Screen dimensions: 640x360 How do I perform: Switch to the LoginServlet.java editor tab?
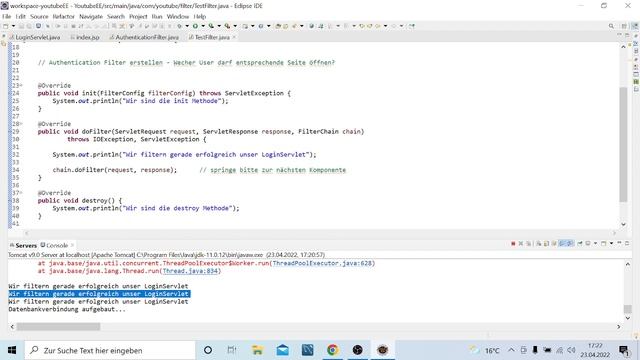[x=35, y=37]
